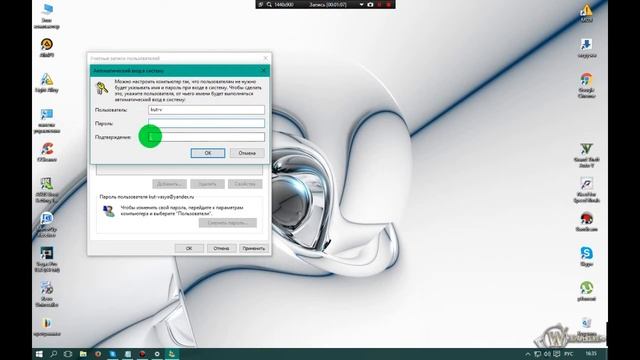Click the Пользователь input field
Image resolution: width=640 pixels, height=360 pixels.
pos(206,109)
